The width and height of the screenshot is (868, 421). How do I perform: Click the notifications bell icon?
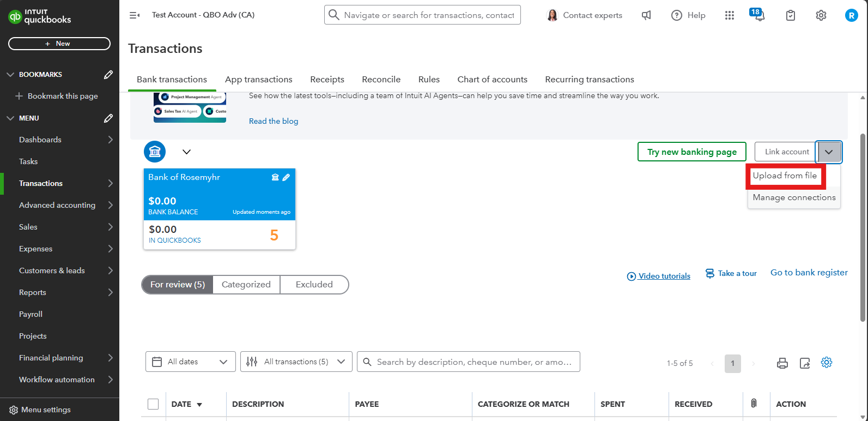758,16
